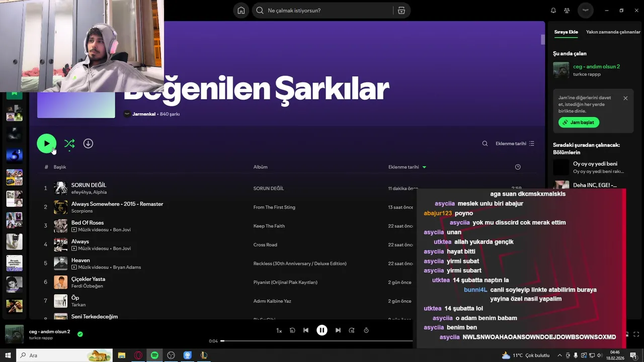Click the Çiçekler Yasta cover thumbnail

click(x=60, y=282)
